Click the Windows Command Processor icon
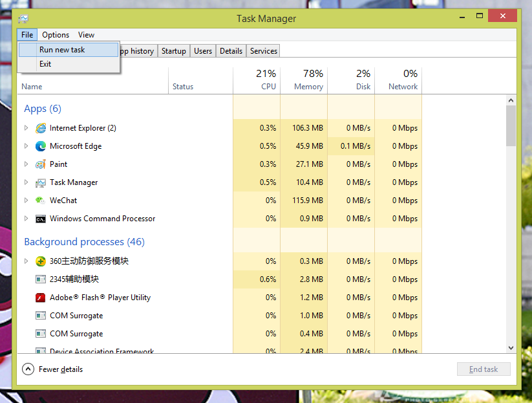This screenshot has height=403, width=532. click(x=41, y=219)
